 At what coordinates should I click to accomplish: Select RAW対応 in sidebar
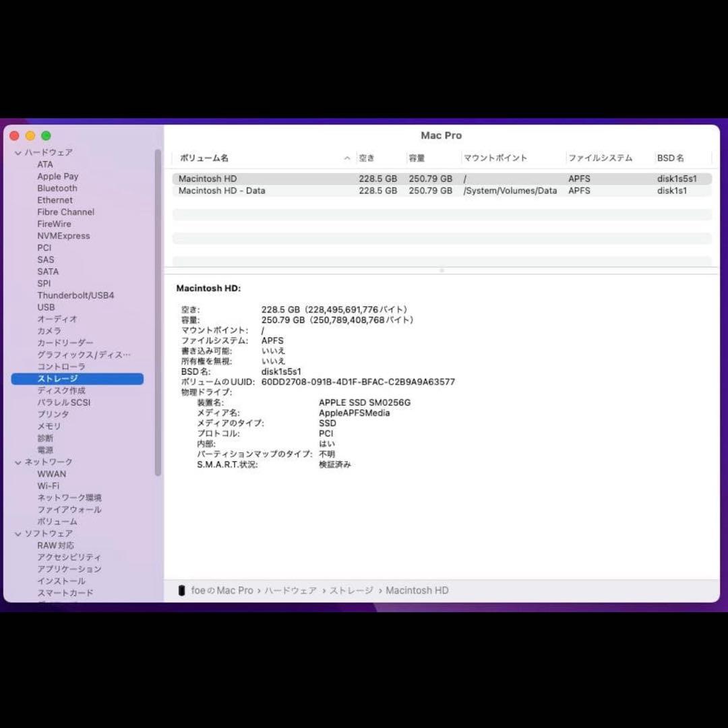coord(55,545)
